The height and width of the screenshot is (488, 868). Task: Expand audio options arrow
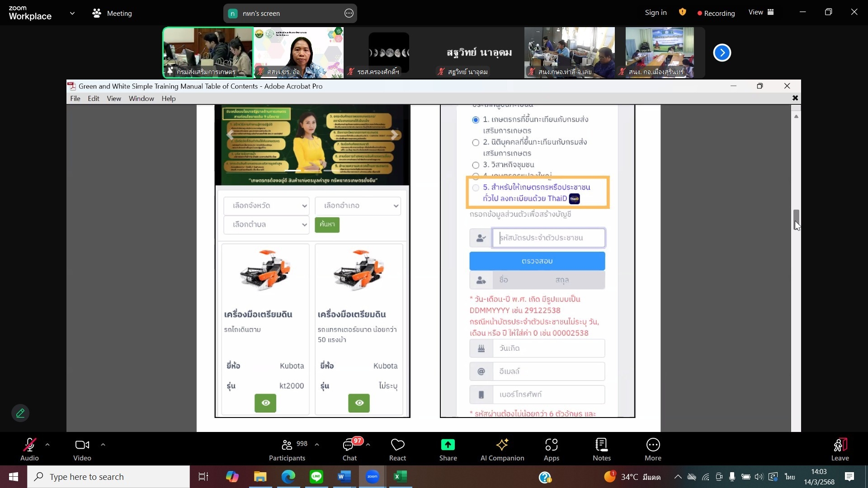tap(47, 445)
